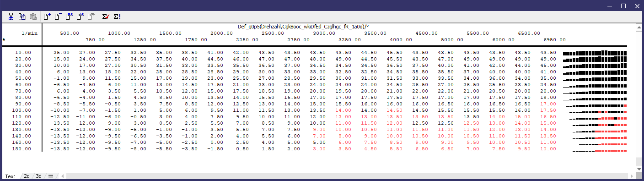Click the vertical scrollbar down arrow
This screenshot has width=644, height=181.
[639, 169]
